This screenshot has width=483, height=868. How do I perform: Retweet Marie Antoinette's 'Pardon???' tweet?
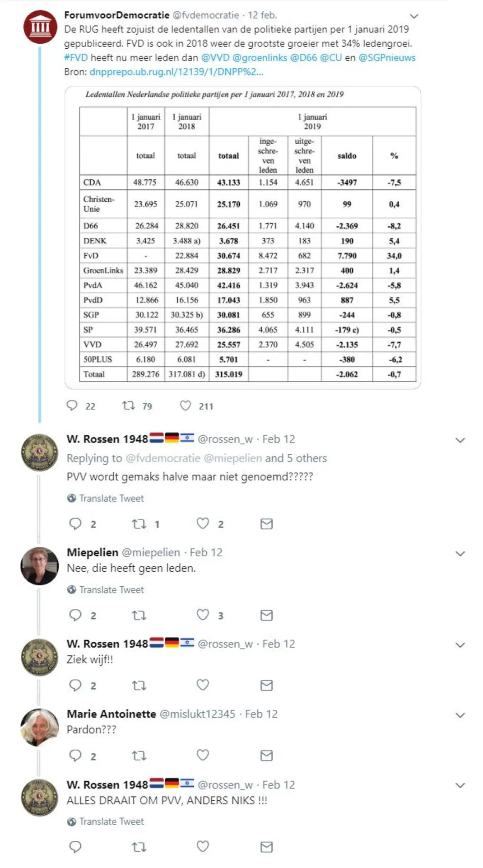click(x=139, y=756)
